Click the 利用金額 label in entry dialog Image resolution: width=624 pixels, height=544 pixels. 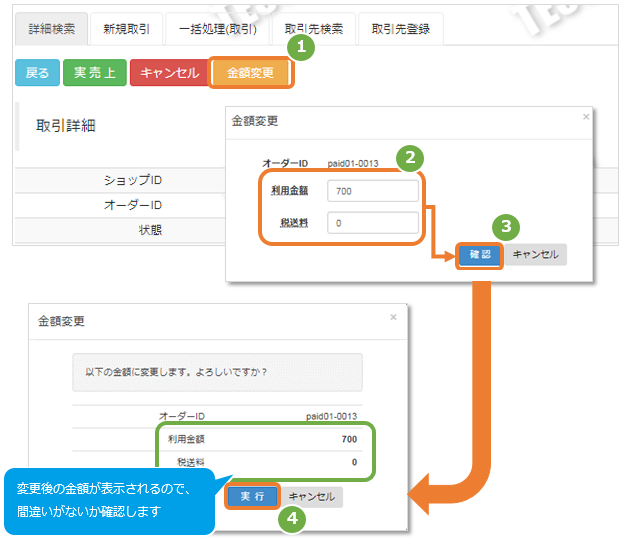pos(289,191)
